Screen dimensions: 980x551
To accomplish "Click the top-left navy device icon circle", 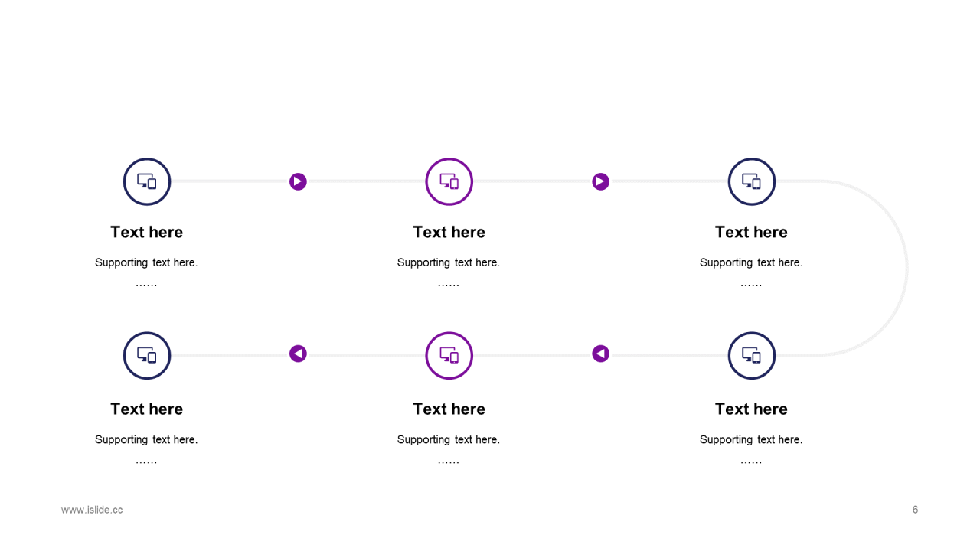I will pyautogui.click(x=147, y=181).
